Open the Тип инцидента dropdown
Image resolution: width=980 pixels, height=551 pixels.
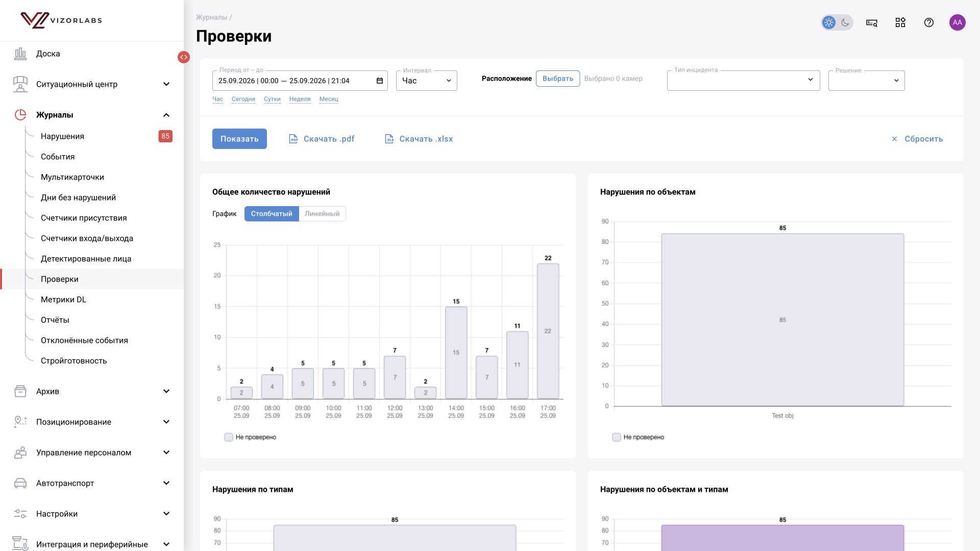744,81
